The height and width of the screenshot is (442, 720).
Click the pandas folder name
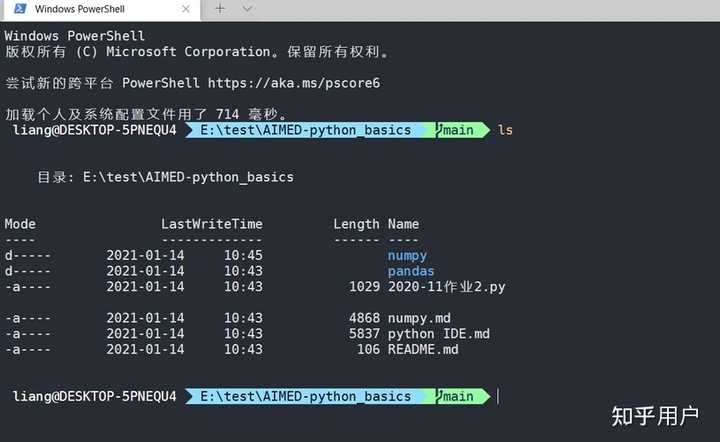click(411, 271)
